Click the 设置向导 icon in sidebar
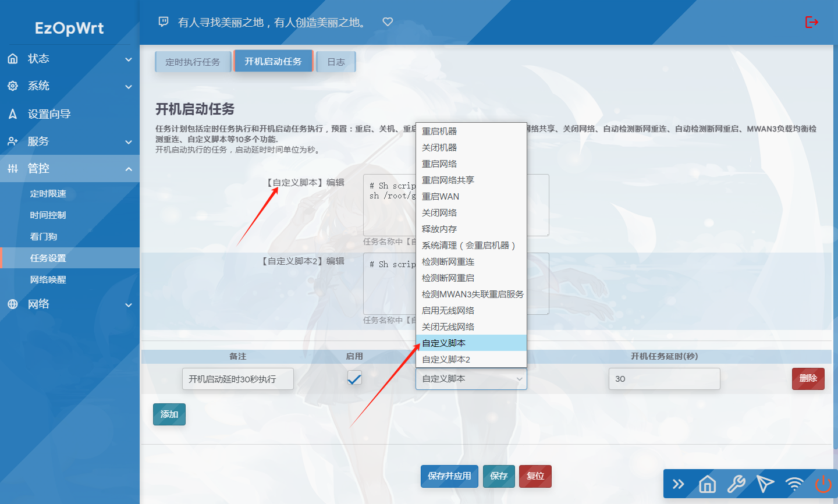Screen dimensions: 838x504 [13, 114]
